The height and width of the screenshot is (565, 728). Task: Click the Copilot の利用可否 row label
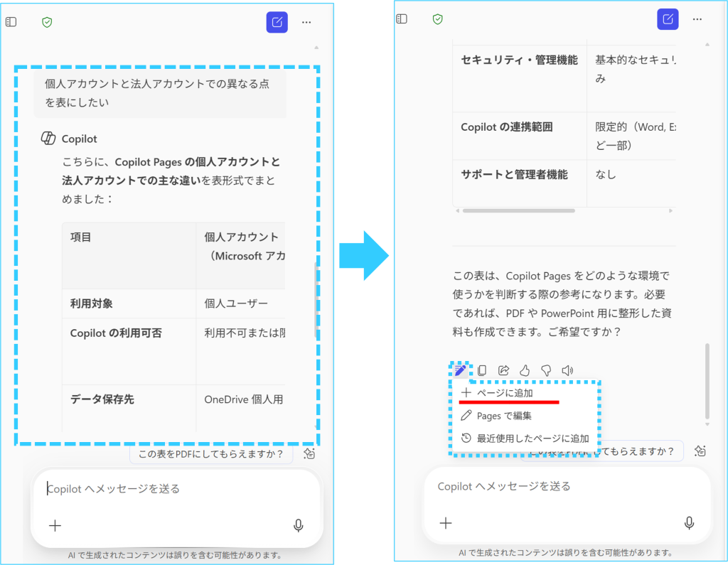[116, 333]
